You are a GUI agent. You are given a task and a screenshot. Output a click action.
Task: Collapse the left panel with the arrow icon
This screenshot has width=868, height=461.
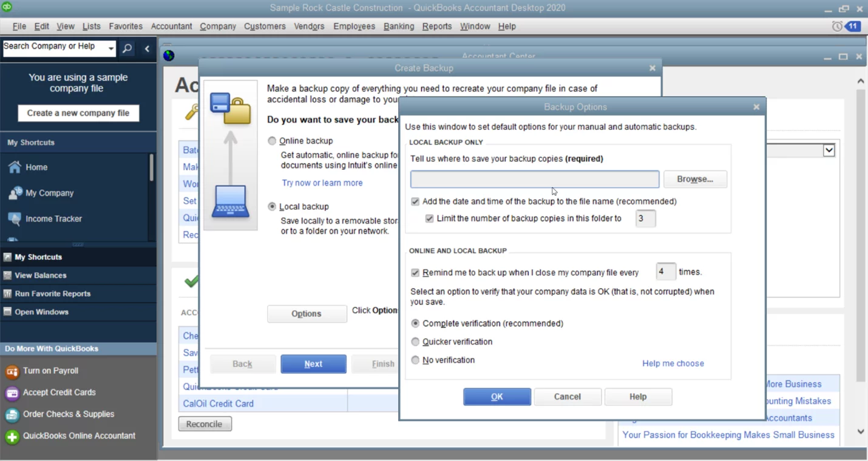pos(147,49)
